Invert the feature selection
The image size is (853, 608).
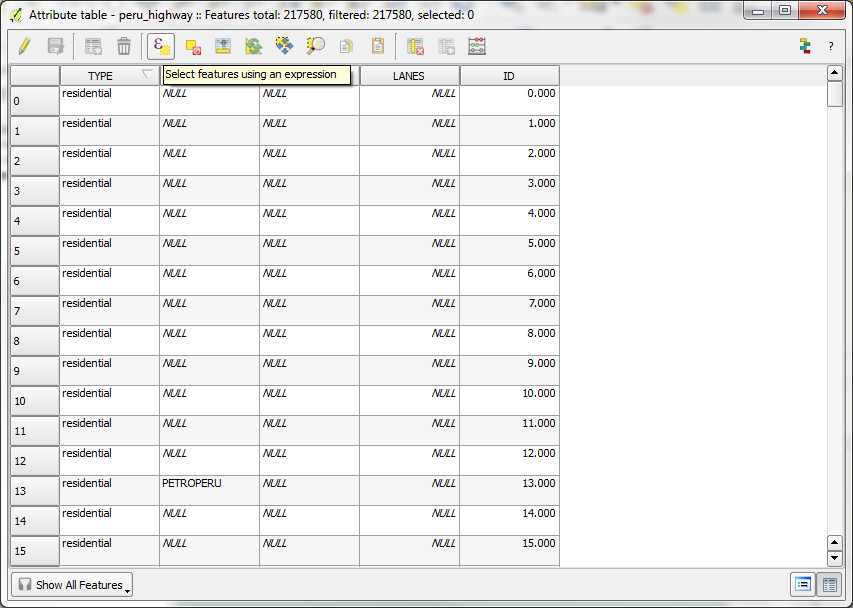pyautogui.click(x=254, y=46)
